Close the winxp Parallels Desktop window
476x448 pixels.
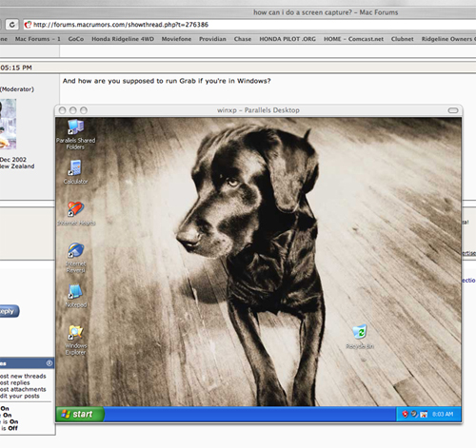[x=63, y=110]
